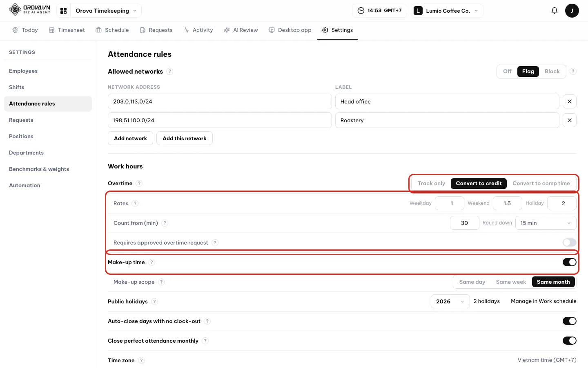Open Manage in Work schedule link

(x=543, y=301)
